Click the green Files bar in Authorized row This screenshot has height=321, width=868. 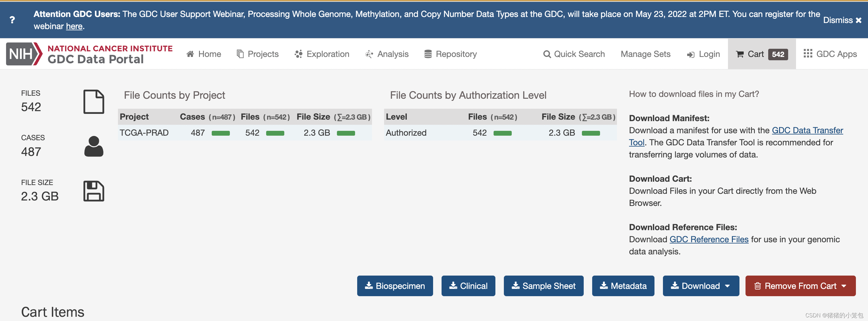point(503,133)
